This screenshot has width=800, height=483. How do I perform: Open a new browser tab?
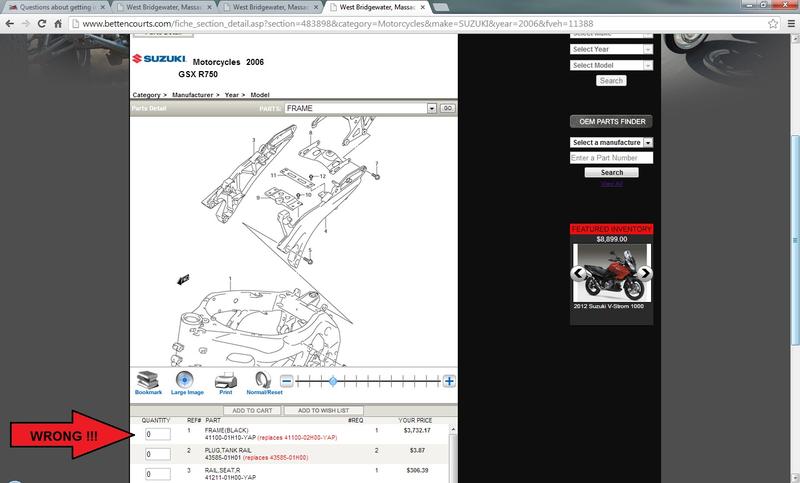coord(440,8)
